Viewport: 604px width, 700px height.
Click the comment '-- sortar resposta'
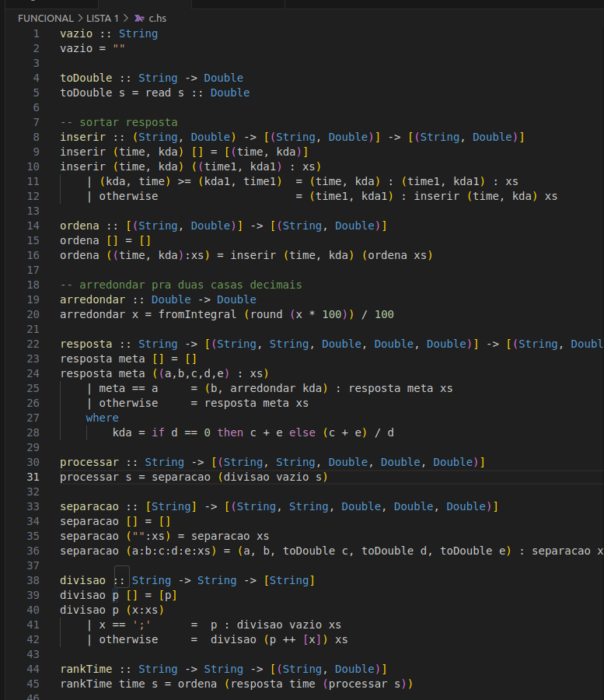[119, 122]
